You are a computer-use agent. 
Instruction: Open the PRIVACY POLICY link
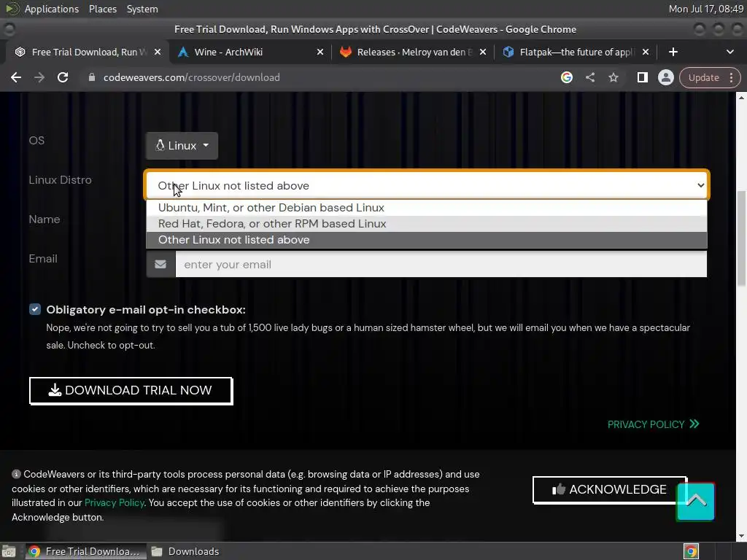[653, 424]
